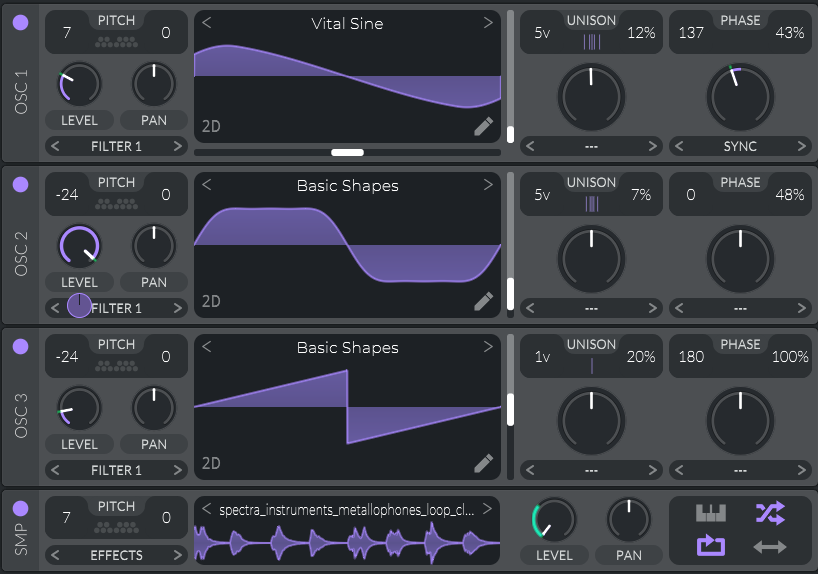Previous routing arrow on OSC 3 FILTER 1
The height and width of the screenshot is (574, 818).
tap(55, 470)
